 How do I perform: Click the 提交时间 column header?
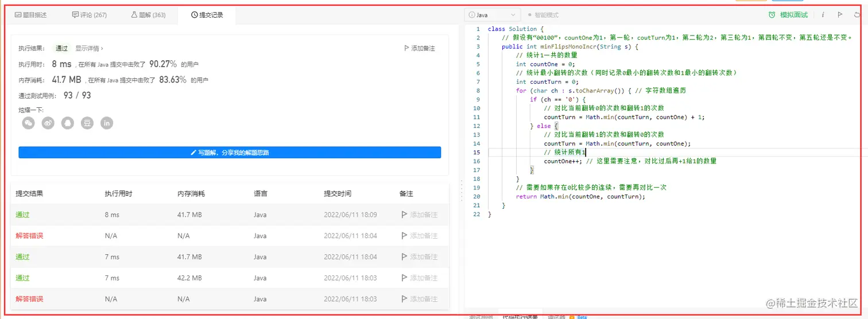point(338,194)
